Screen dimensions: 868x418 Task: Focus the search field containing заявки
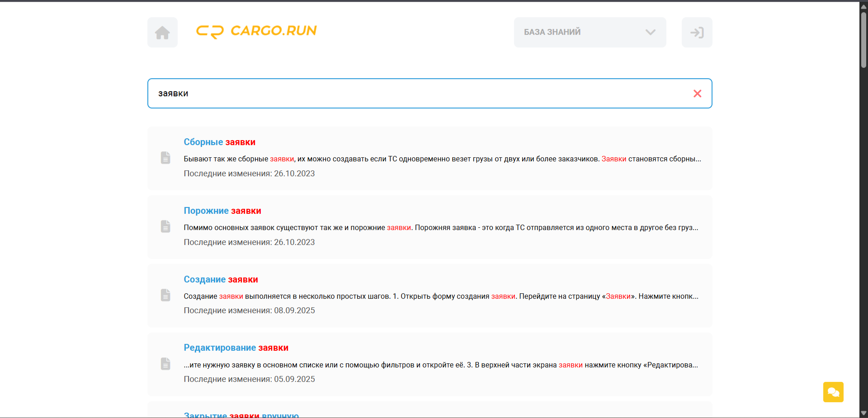point(429,94)
